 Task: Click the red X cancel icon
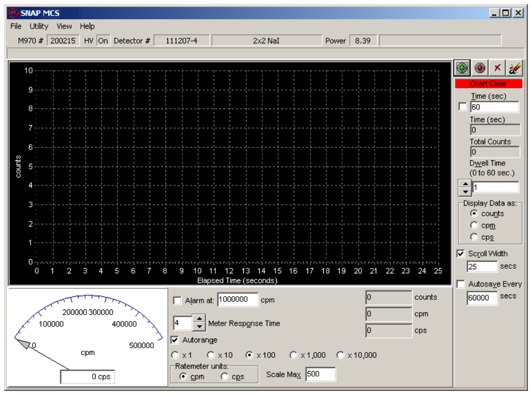pos(497,68)
